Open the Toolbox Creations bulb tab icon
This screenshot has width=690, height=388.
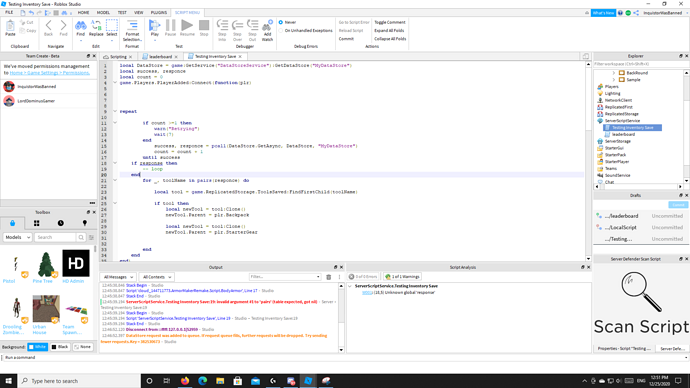85,223
